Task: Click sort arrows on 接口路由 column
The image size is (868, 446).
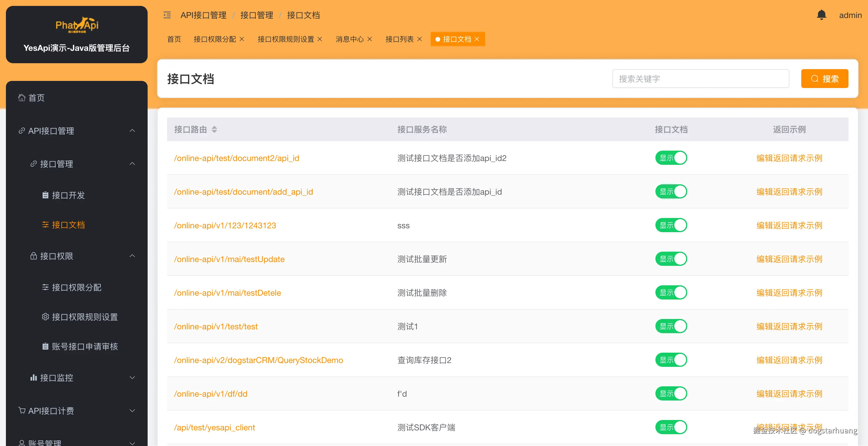Action: coord(214,129)
